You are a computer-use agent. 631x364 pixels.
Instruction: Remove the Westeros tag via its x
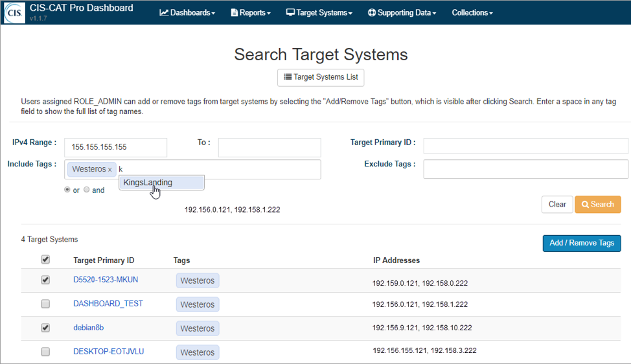(x=110, y=170)
